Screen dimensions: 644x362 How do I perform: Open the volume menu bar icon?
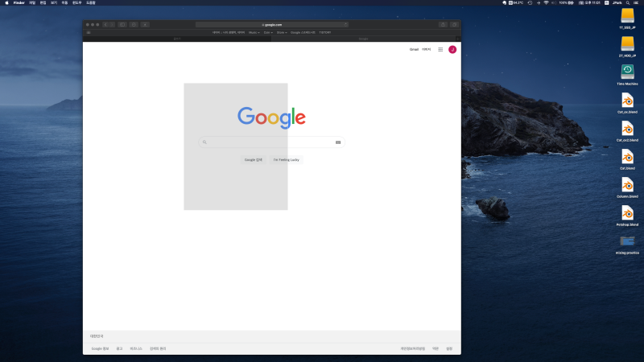553,3
